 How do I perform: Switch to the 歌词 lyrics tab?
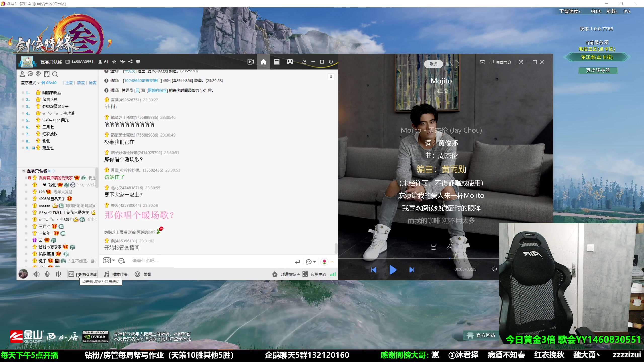(433, 64)
